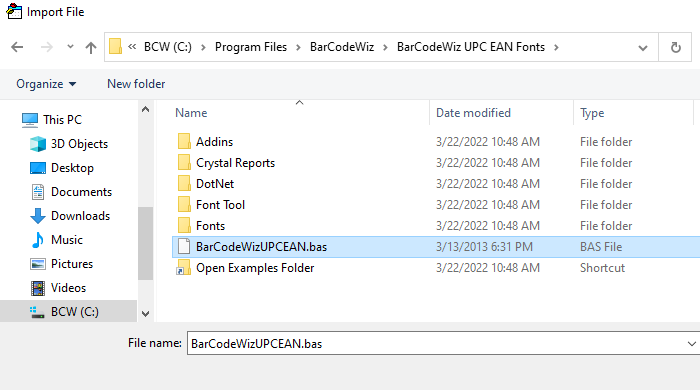Sort files by the Type column header

[x=592, y=113]
